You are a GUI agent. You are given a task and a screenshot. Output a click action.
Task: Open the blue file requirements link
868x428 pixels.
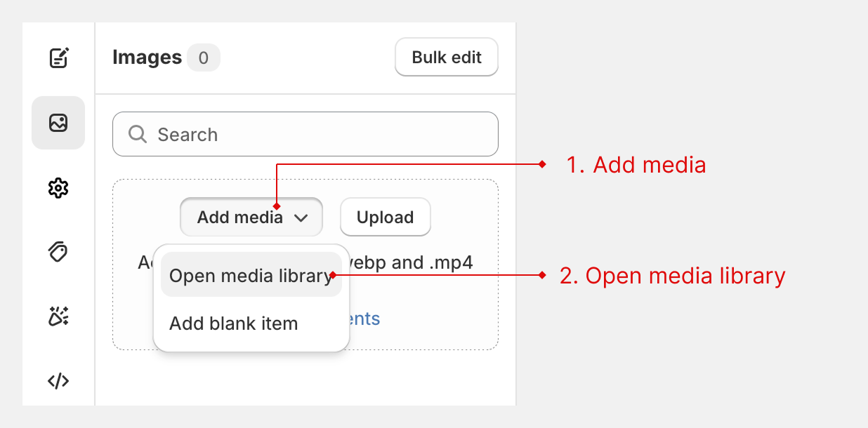coord(366,319)
